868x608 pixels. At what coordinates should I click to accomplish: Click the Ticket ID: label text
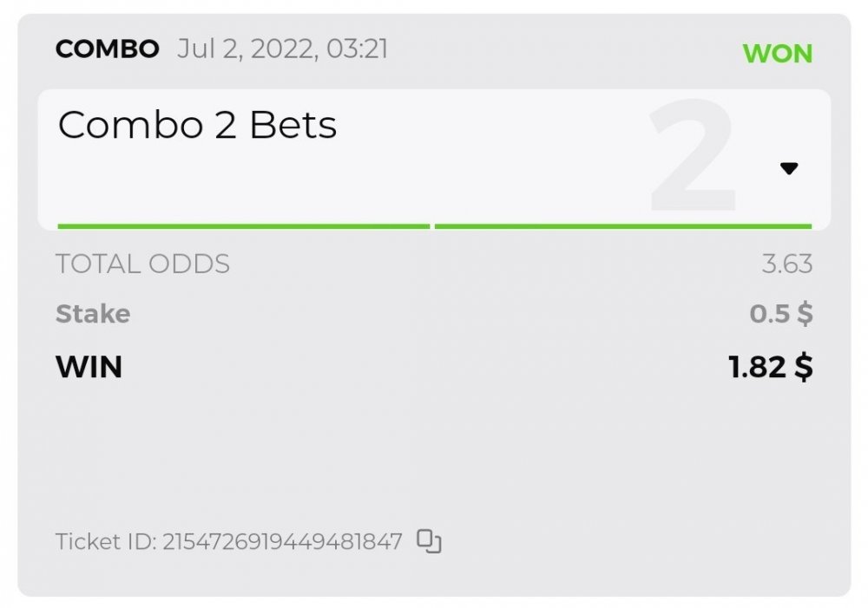click(106, 543)
